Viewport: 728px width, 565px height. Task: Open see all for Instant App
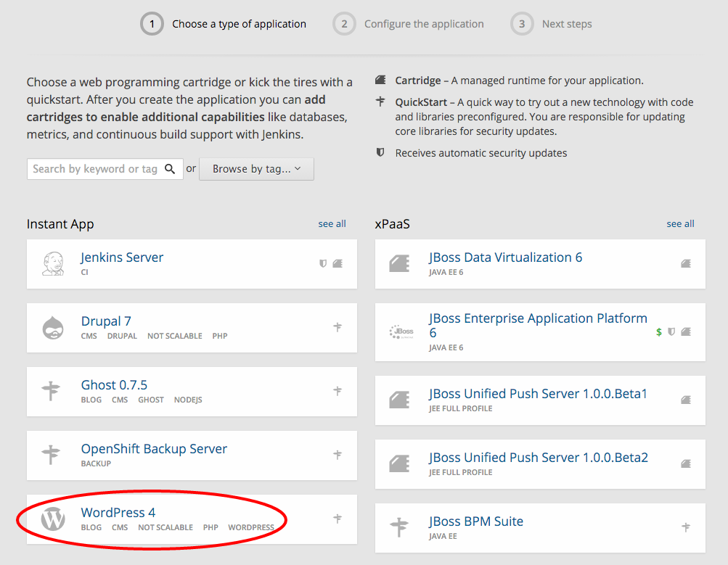tap(332, 223)
